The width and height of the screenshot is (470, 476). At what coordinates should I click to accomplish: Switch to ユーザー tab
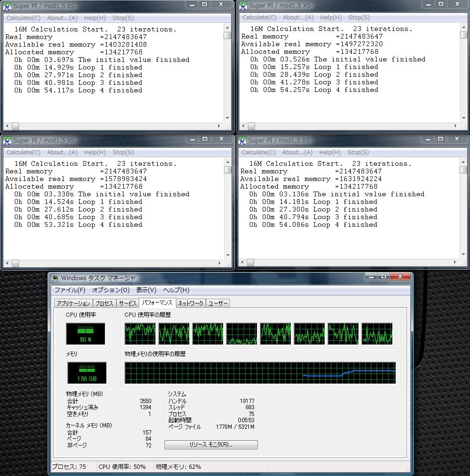click(x=218, y=303)
